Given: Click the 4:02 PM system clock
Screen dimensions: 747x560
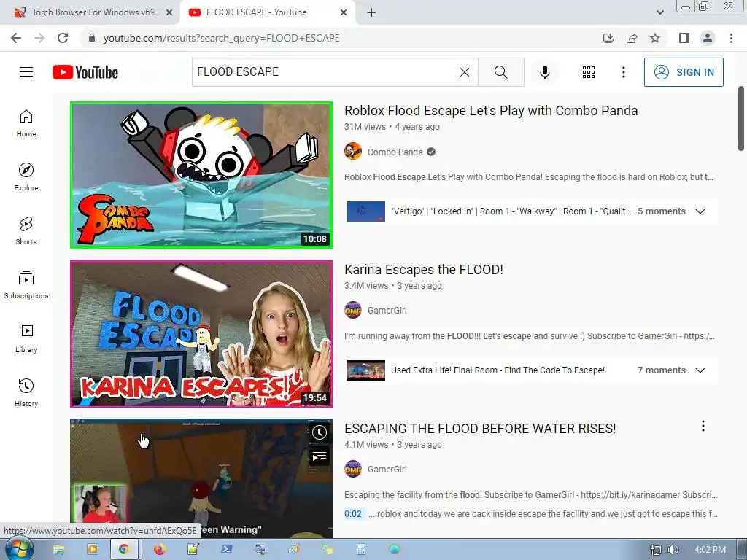Looking at the screenshot, I should coord(710,550).
